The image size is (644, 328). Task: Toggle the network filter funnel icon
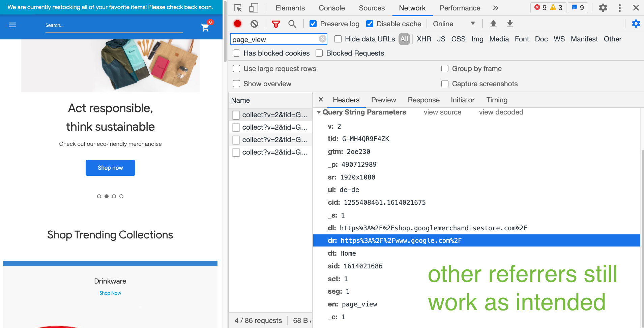point(276,24)
